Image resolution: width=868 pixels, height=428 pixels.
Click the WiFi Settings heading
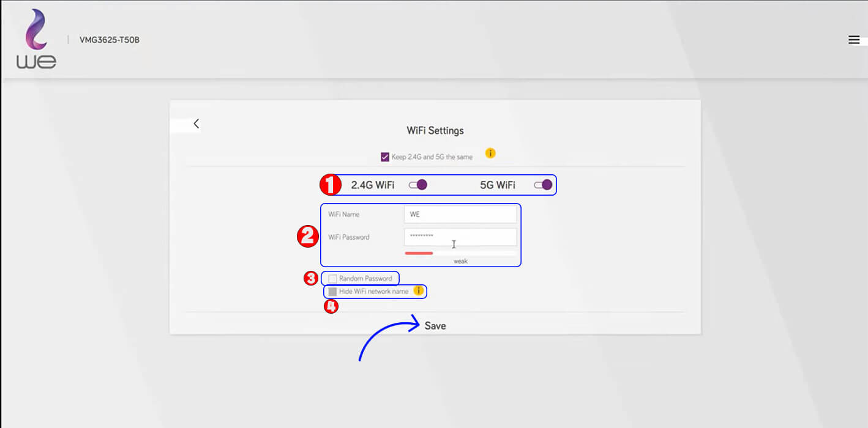click(435, 131)
